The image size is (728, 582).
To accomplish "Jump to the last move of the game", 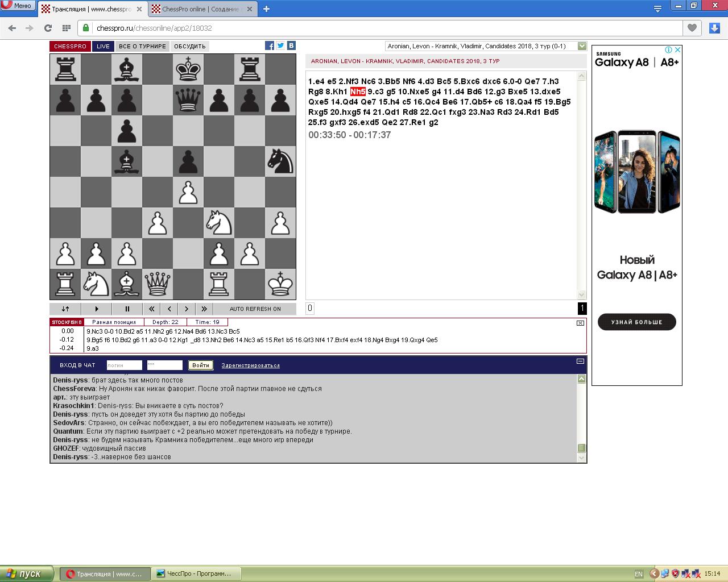I will 204,309.
